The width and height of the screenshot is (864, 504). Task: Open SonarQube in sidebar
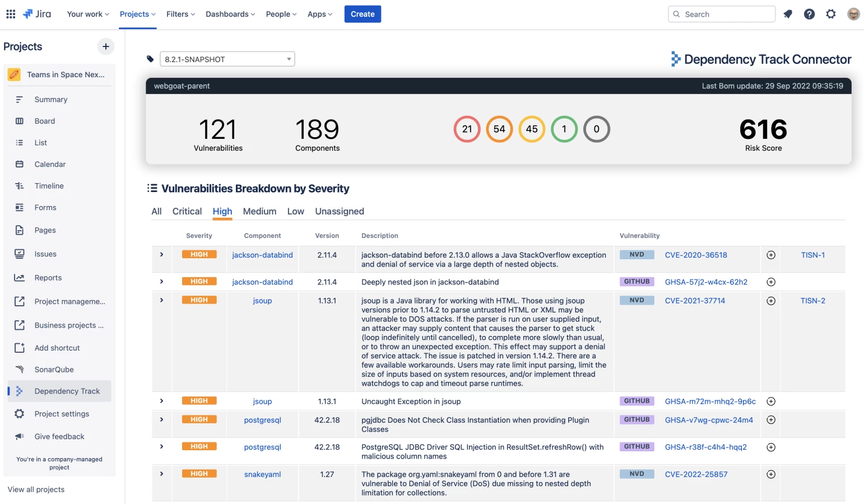coord(59,370)
